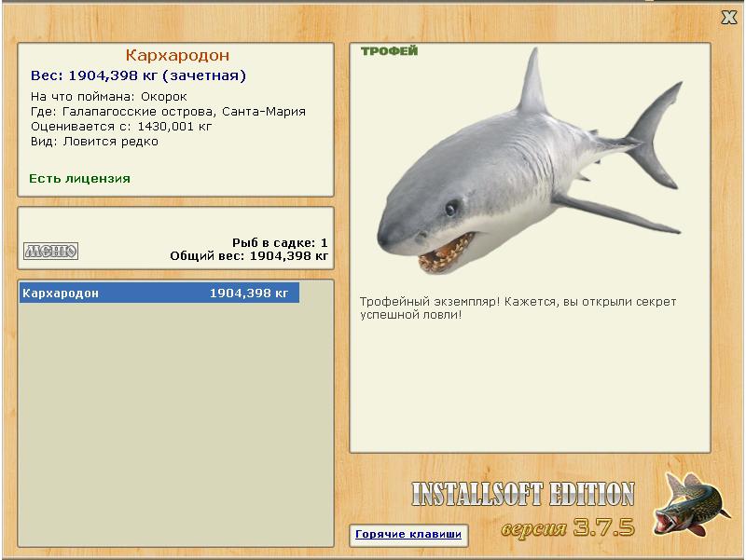Select the Кархародон row in the fish list
This screenshot has width=746, height=560.
click(x=159, y=293)
